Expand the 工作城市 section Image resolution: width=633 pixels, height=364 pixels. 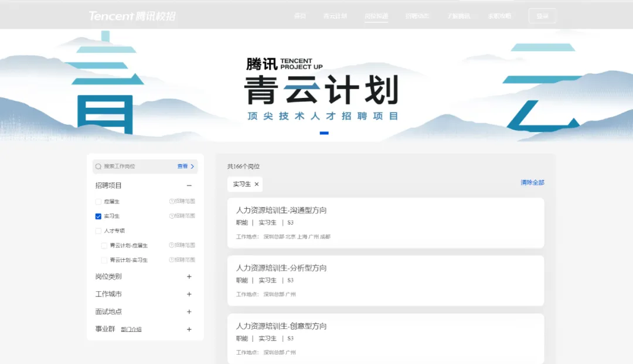point(189,294)
